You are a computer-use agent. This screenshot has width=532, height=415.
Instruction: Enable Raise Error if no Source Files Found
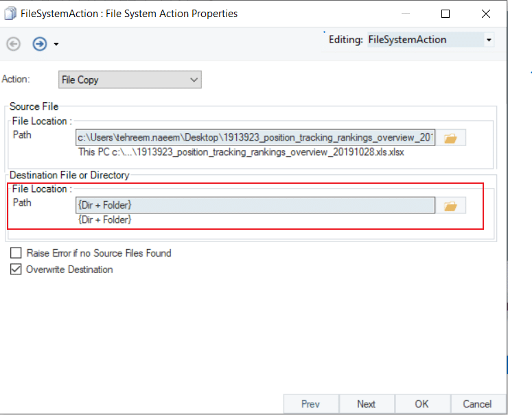click(x=16, y=253)
